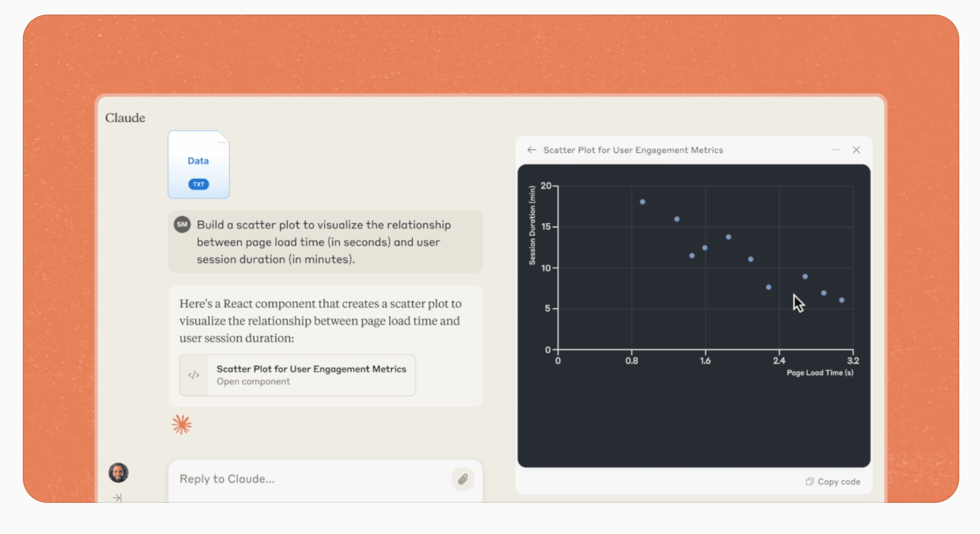Open the Data TXT file attachment

198,164
